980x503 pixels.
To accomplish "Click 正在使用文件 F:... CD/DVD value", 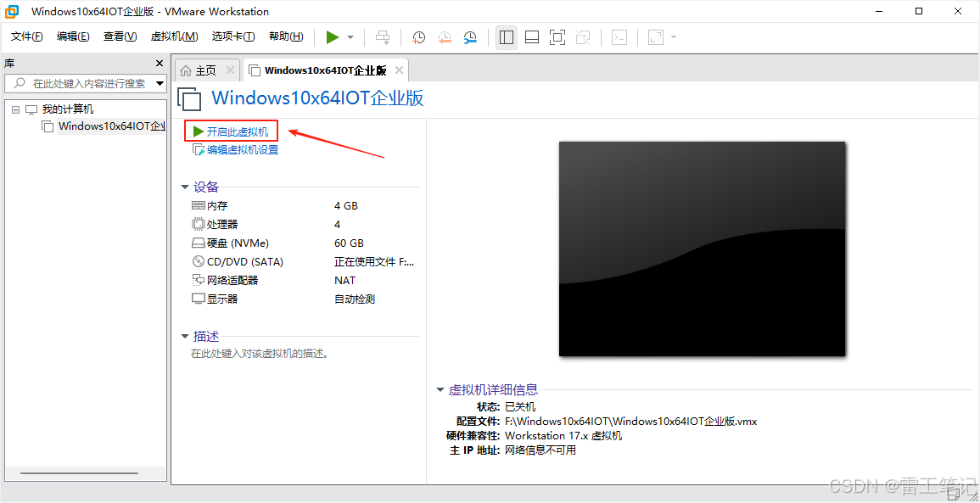I will click(x=373, y=262).
